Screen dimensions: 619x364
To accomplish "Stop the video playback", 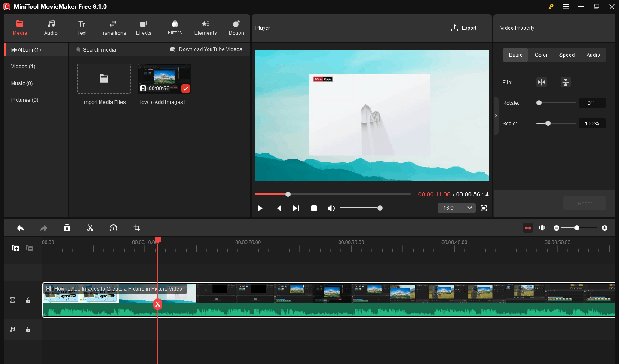I will (314, 208).
